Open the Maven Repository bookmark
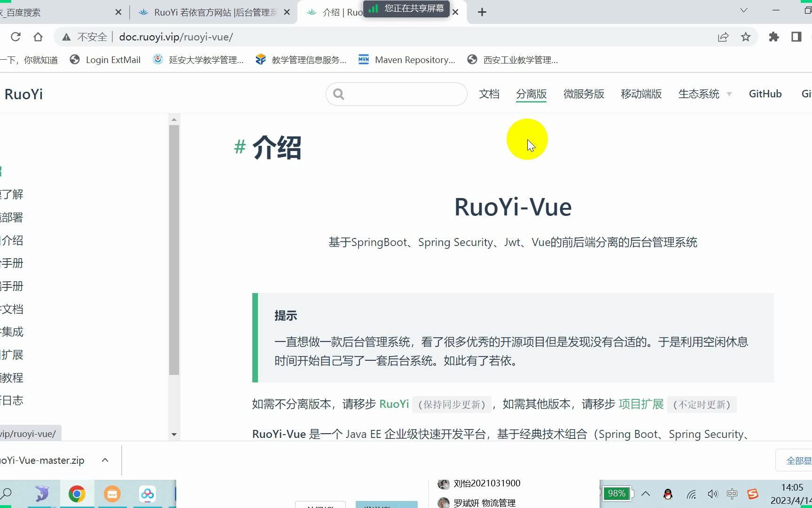The width and height of the screenshot is (812, 508). pyautogui.click(x=407, y=60)
